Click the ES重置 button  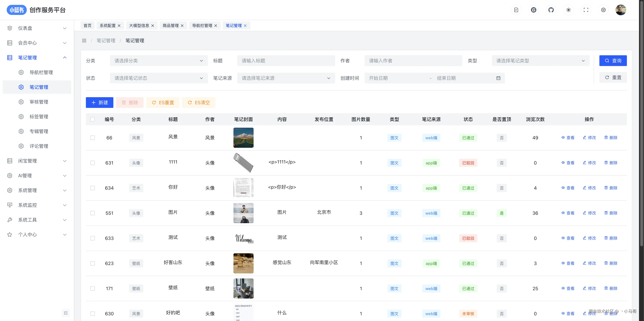tap(163, 103)
